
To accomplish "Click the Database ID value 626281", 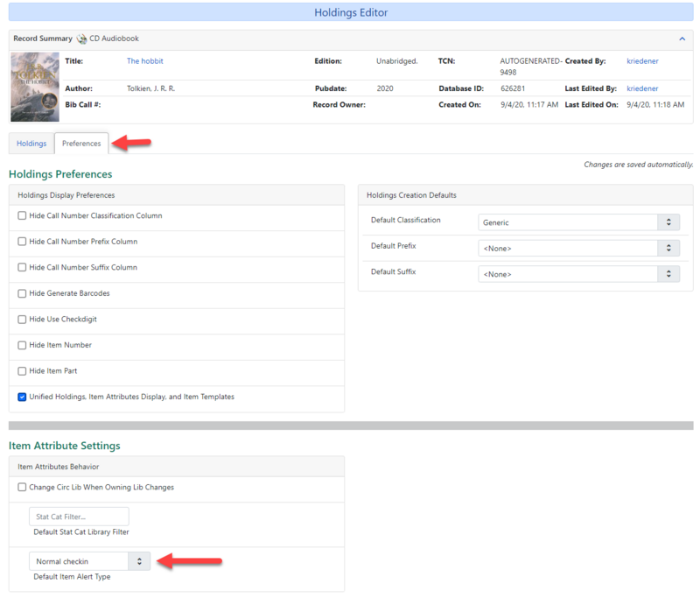I will point(513,88).
